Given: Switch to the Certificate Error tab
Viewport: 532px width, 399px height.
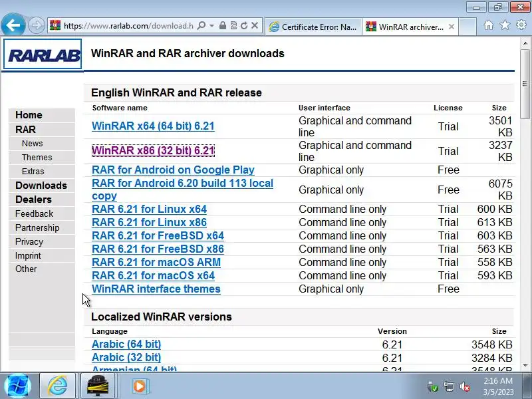Looking at the screenshot, I should 313,27.
